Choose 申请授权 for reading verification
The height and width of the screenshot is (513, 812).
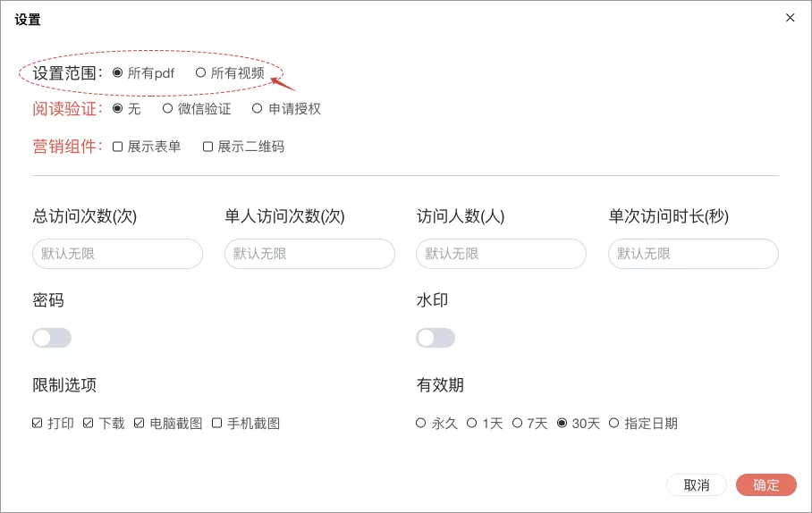(x=258, y=109)
